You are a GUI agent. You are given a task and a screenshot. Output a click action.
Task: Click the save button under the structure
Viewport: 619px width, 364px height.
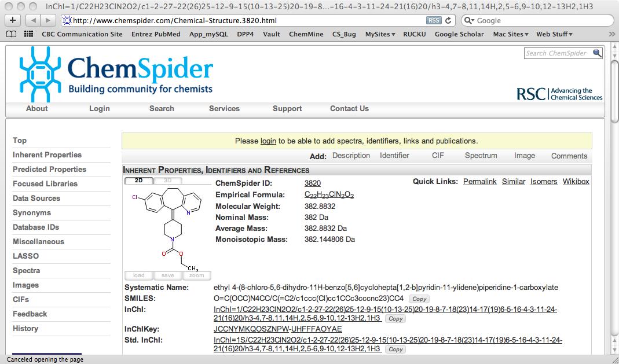click(168, 275)
